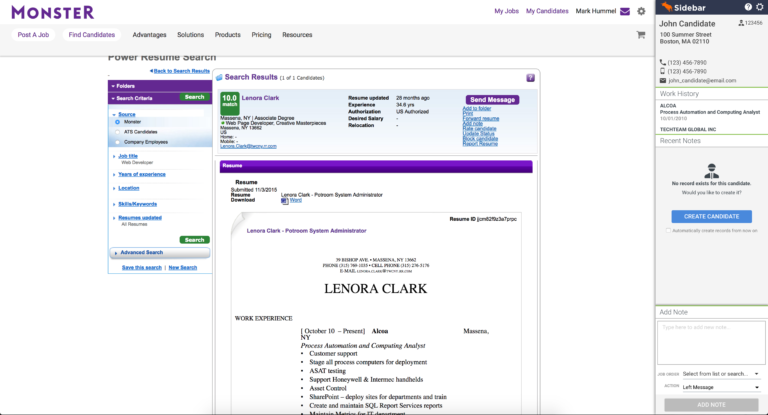Click the Send Message button
This screenshot has height=415, width=768.
pos(492,100)
